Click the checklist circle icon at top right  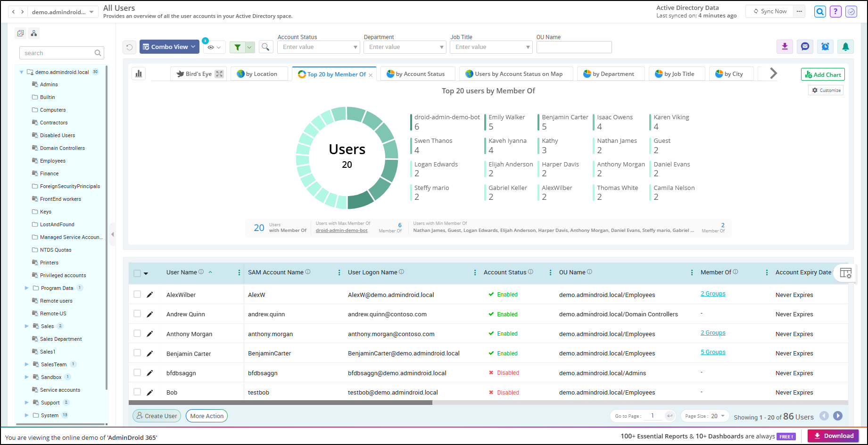coord(851,11)
